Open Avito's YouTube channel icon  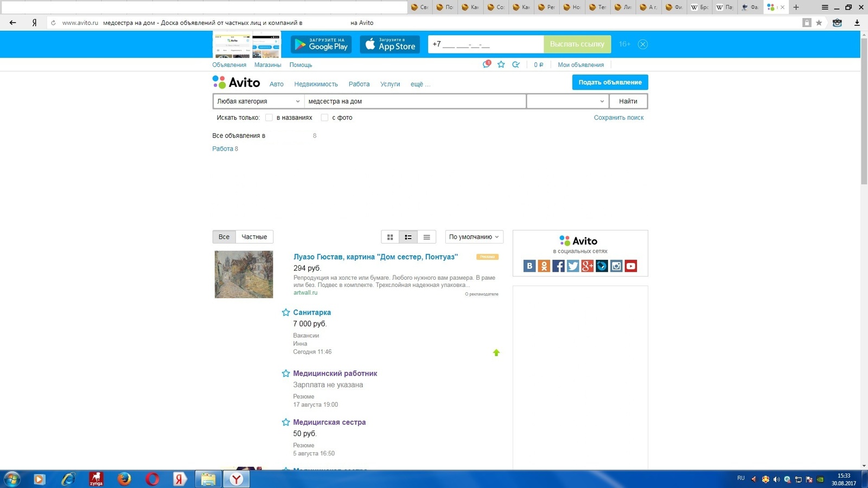[630, 266]
